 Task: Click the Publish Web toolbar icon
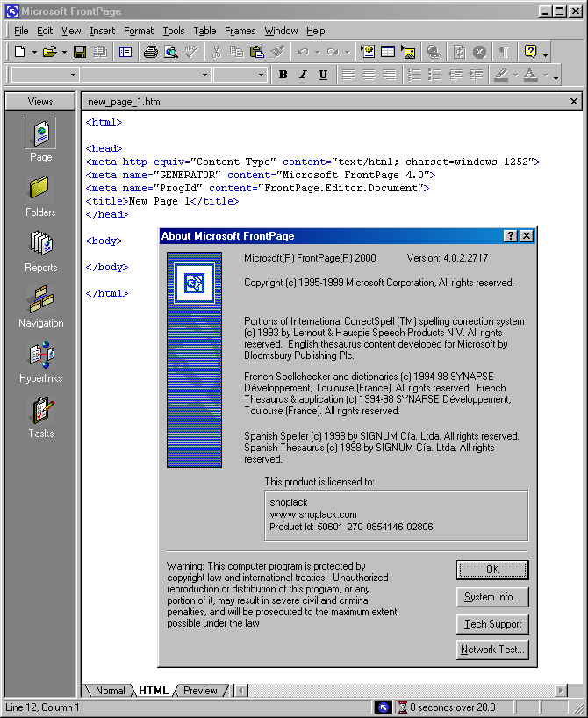pyautogui.click(x=100, y=52)
